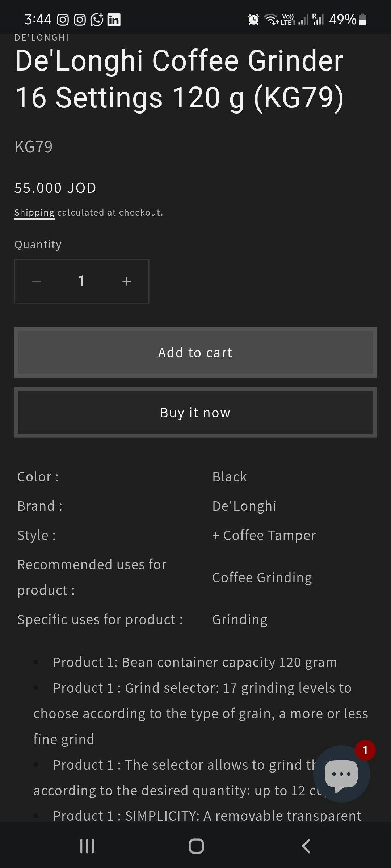Tap the WhatsApp notification icon
The width and height of the screenshot is (391, 868).
[x=97, y=20]
